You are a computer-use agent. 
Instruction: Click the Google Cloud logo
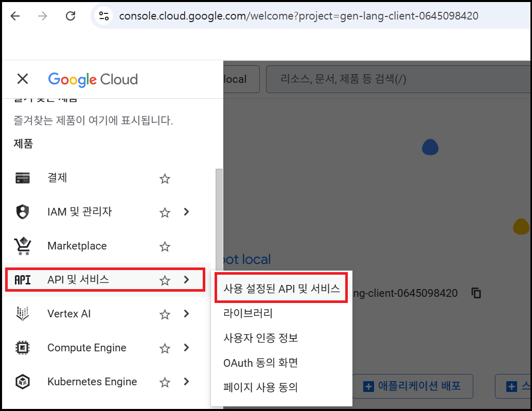click(93, 79)
